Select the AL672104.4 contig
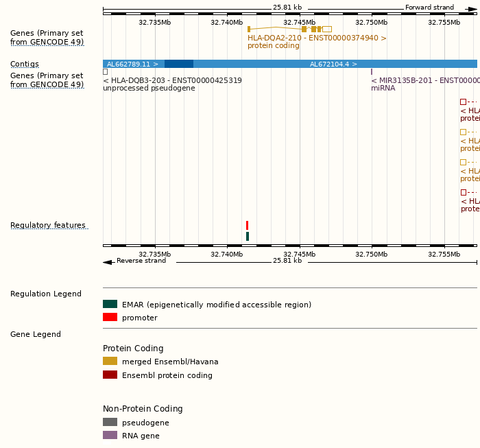This screenshot has height=448, width=480. tap(333, 64)
